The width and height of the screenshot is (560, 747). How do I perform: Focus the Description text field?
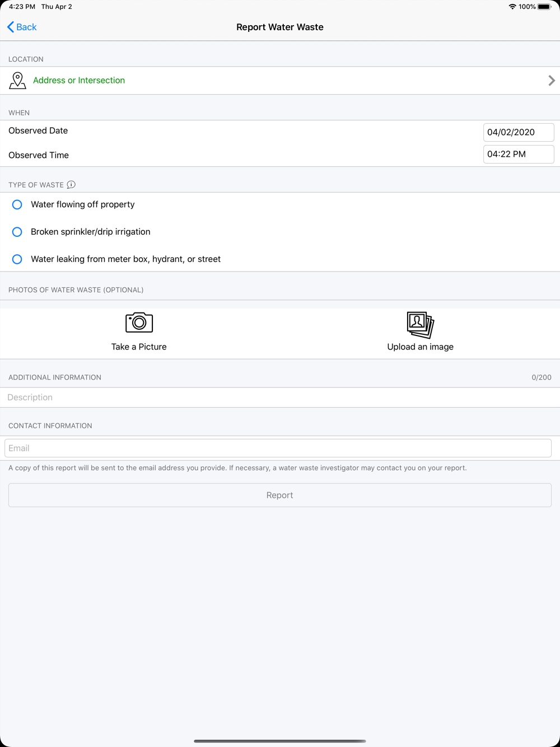click(280, 398)
